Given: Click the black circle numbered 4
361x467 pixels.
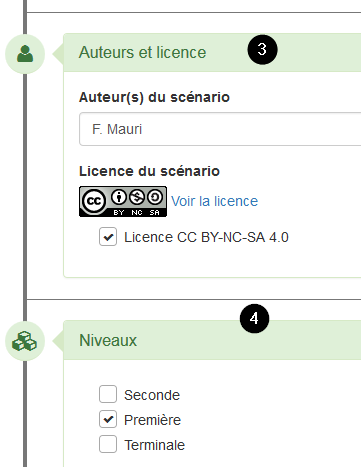Looking at the screenshot, I should tap(254, 318).
